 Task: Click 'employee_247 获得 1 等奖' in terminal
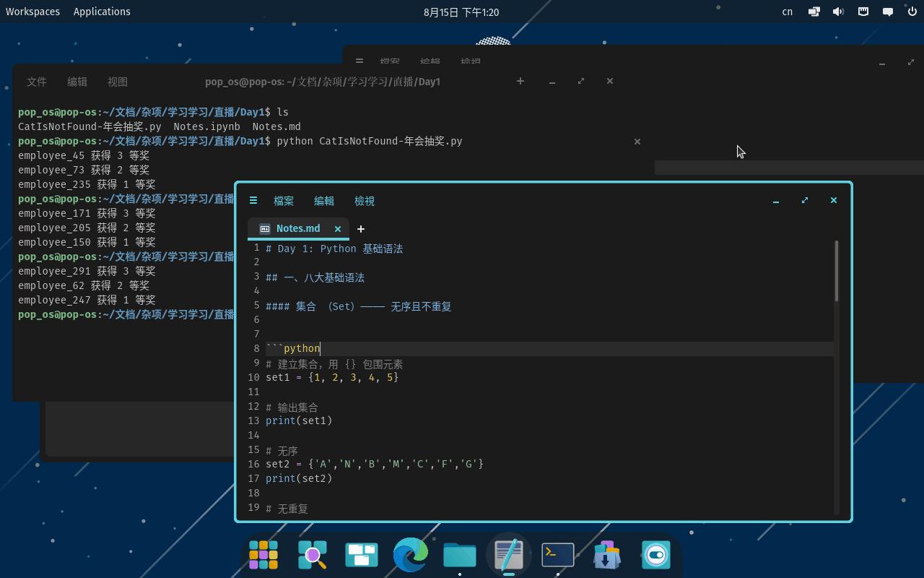click(x=87, y=300)
